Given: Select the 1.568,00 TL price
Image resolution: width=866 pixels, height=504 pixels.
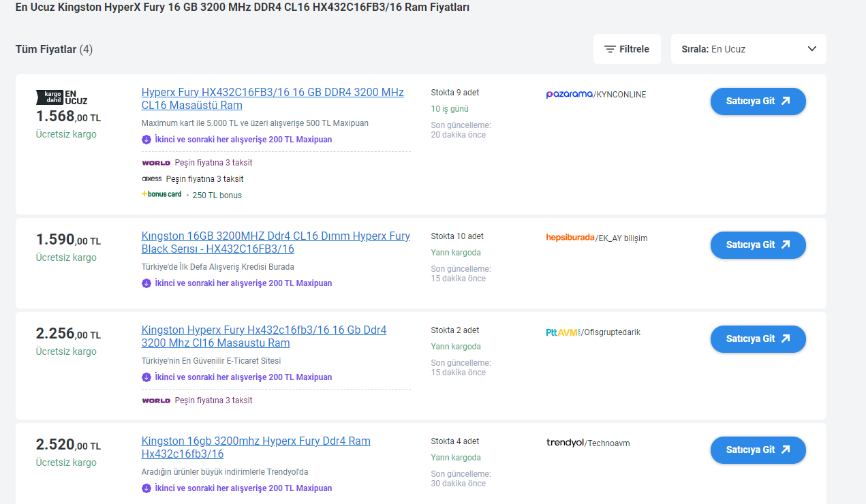Looking at the screenshot, I should (x=68, y=116).
